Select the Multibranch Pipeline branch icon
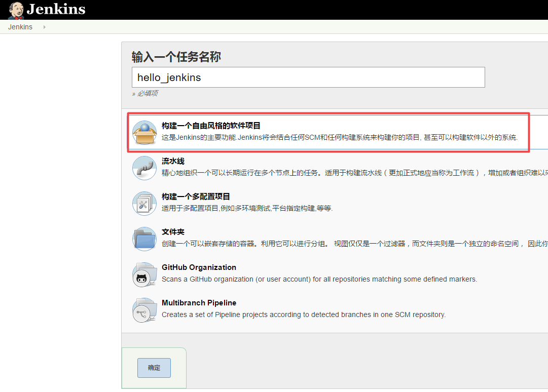 click(144, 310)
